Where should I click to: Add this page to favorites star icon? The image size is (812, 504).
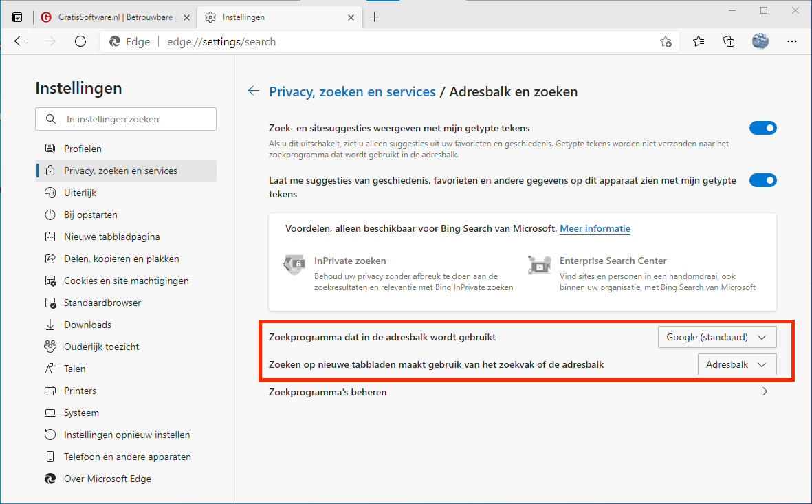click(x=666, y=41)
